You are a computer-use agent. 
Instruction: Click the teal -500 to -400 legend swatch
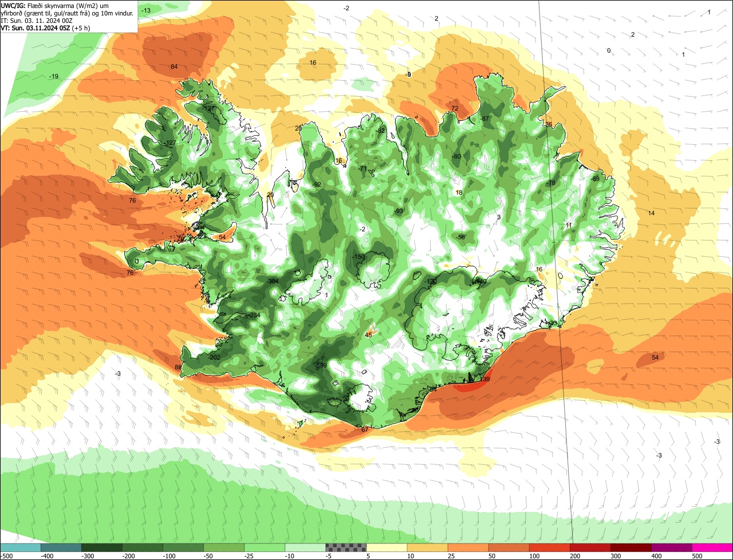pos(20,547)
